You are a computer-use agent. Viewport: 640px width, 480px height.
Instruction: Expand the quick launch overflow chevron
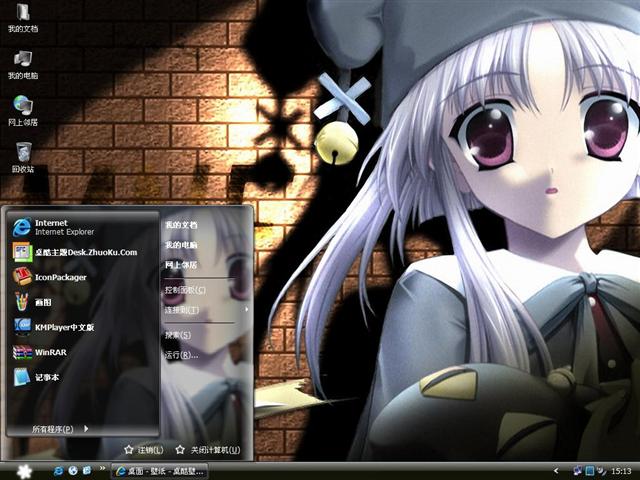coord(102,468)
